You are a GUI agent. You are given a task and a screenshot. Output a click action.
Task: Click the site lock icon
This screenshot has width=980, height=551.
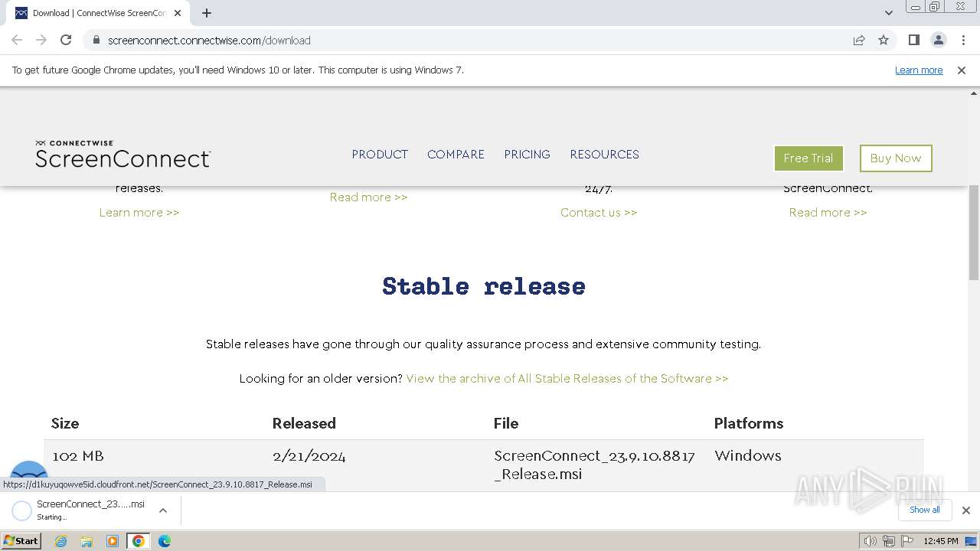tap(96, 40)
